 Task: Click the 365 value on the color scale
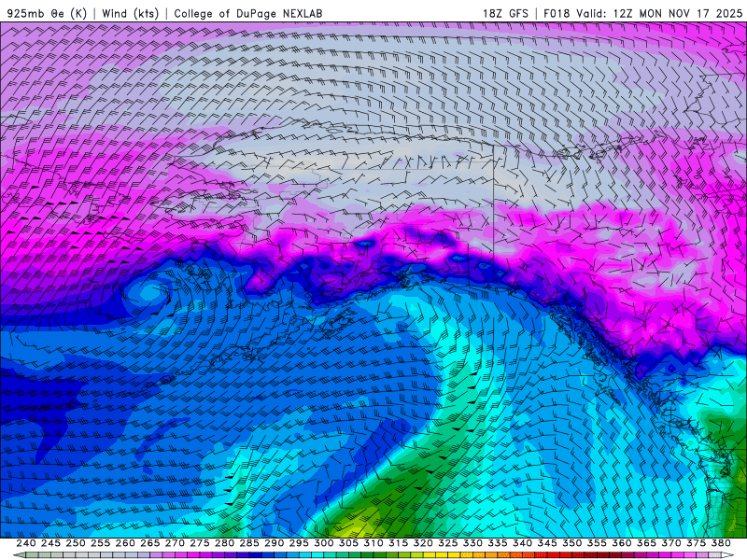[646, 543]
